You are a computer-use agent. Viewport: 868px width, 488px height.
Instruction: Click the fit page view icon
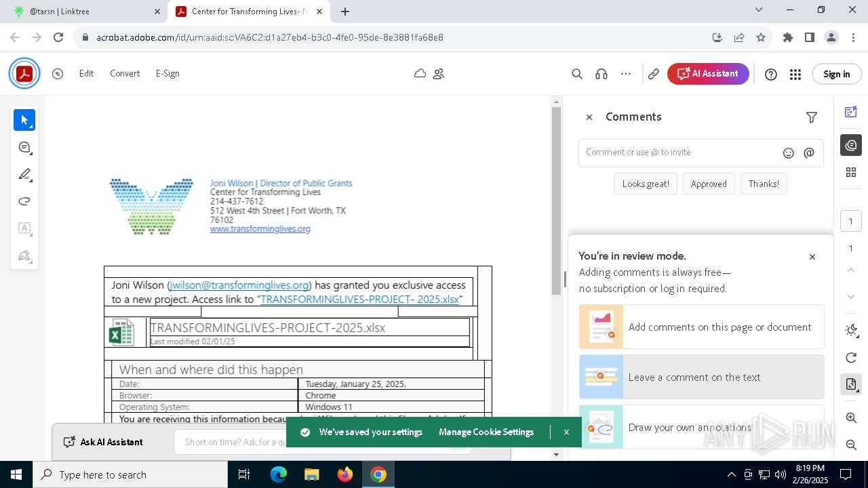[x=851, y=384]
